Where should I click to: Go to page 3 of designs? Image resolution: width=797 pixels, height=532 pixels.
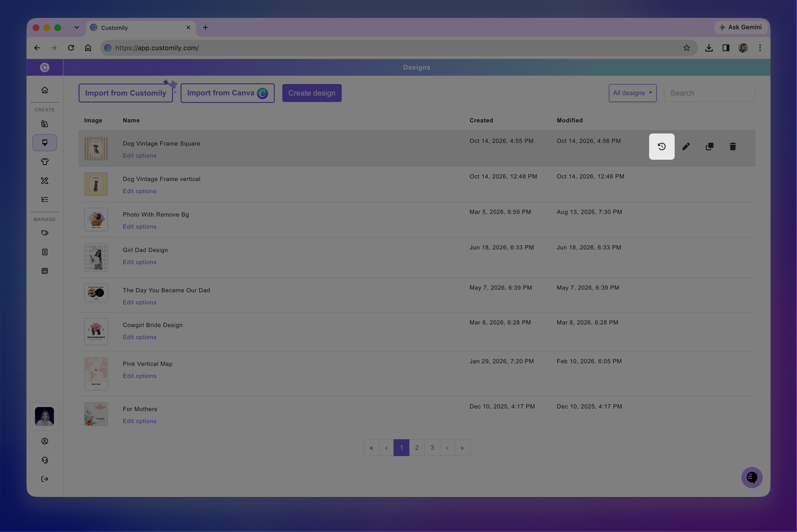click(x=432, y=448)
